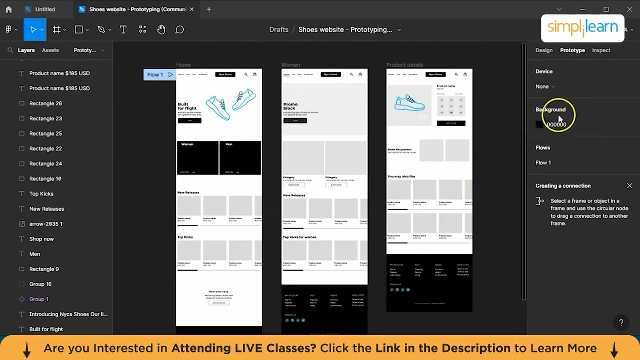Select the Shop now text layer
Image resolution: width=640 pixels, height=360 pixels.
(41, 239)
